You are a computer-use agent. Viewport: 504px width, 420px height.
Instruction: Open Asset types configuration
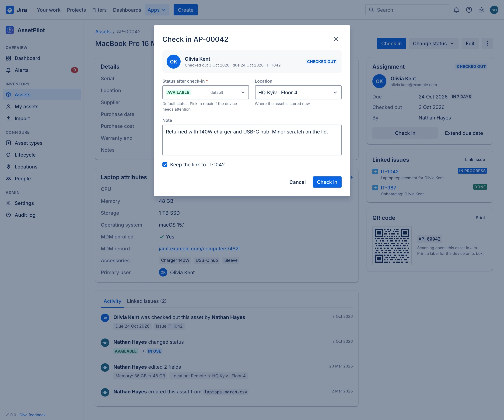pyautogui.click(x=42, y=143)
